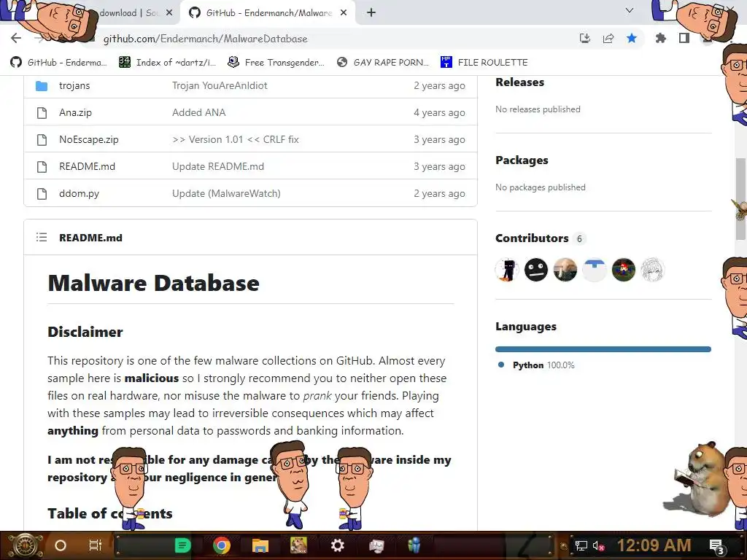This screenshot has width=747, height=560.
Task: Open README.md in the file list
Action: (88, 167)
